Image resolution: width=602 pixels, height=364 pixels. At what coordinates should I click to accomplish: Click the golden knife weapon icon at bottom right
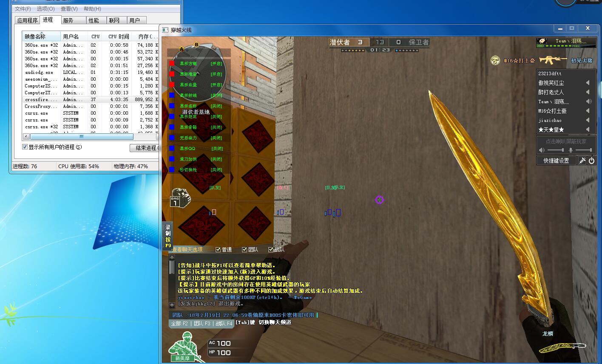coord(562,348)
